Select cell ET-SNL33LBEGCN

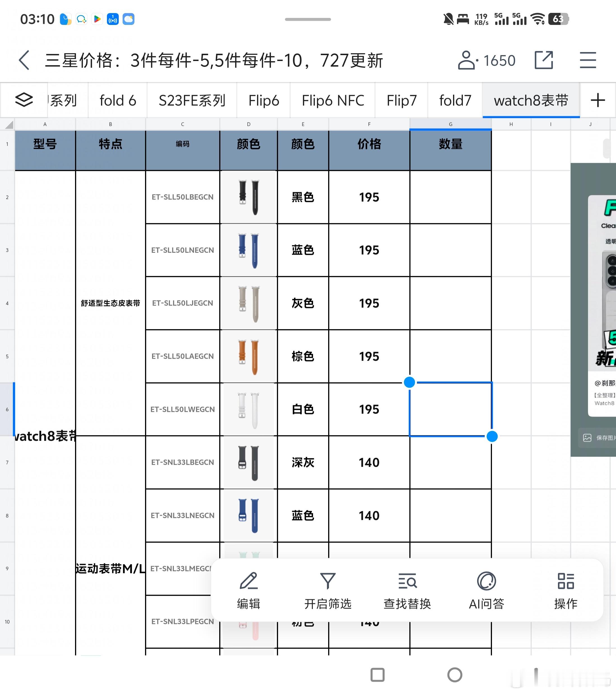pyautogui.click(x=183, y=462)
